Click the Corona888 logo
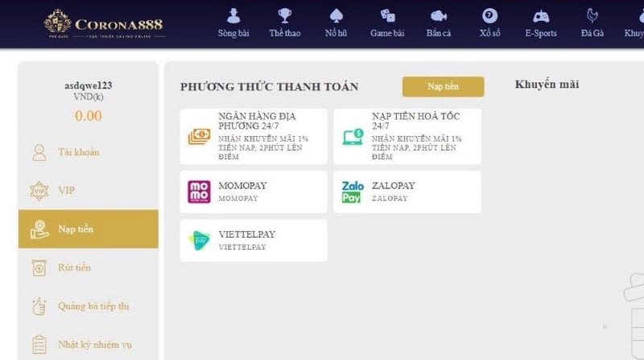Viewport: 644px width, 360px height. point(103,23)
